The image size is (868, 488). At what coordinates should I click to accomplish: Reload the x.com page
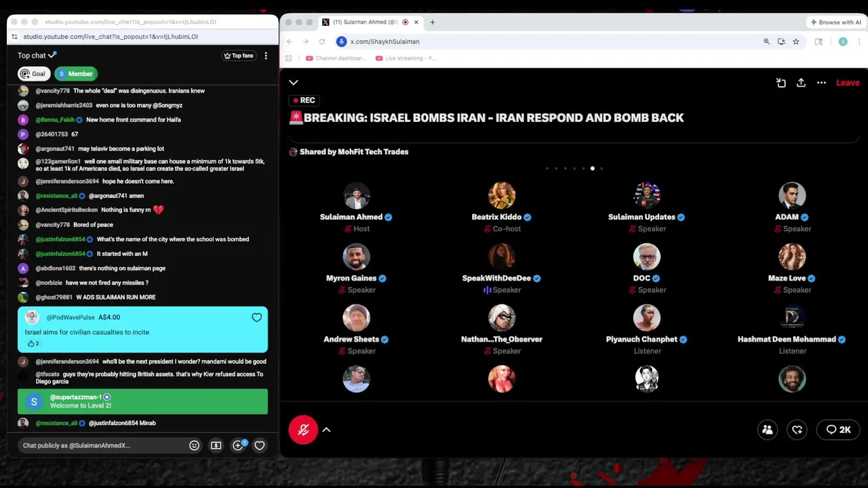(322, 41)
